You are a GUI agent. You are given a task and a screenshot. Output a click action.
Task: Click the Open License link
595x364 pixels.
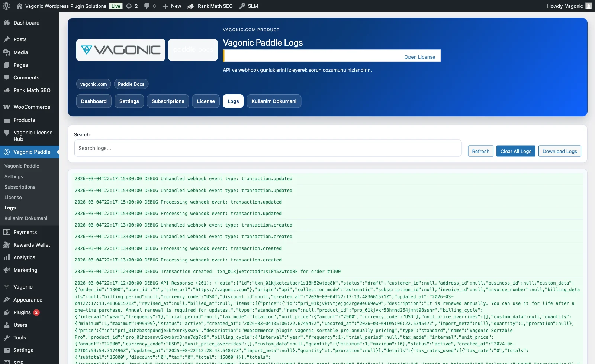419,57
